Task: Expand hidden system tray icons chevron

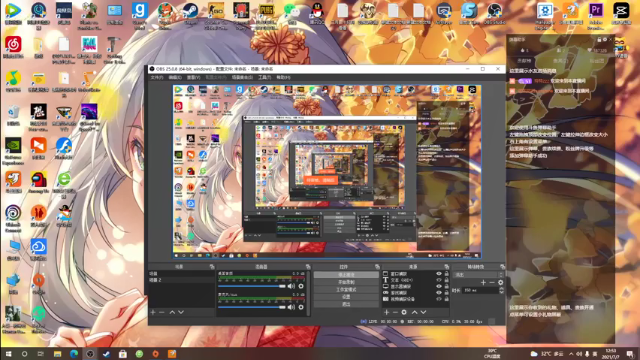Action: (x=571, y=354)
